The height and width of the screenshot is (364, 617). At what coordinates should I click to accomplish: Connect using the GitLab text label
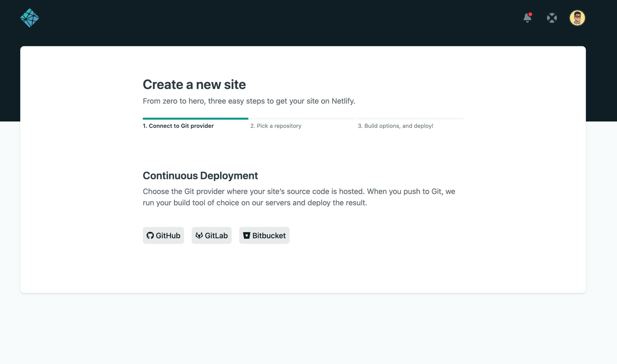coord(216,236)
